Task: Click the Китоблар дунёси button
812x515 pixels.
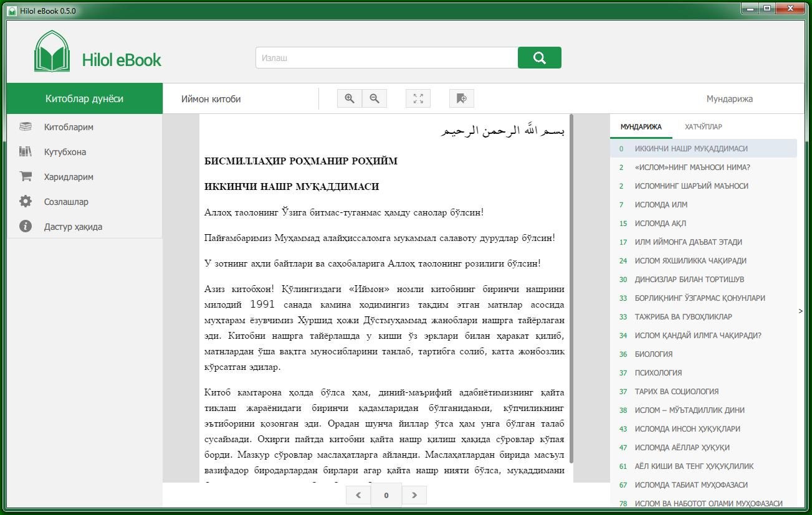Action: pyautogui.click(x=84, y=98)
